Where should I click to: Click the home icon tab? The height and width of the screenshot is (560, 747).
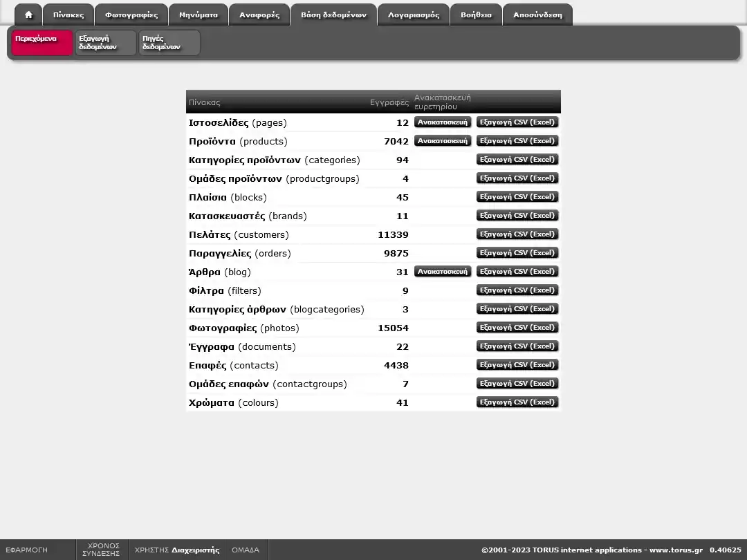(x=28, y=15)
